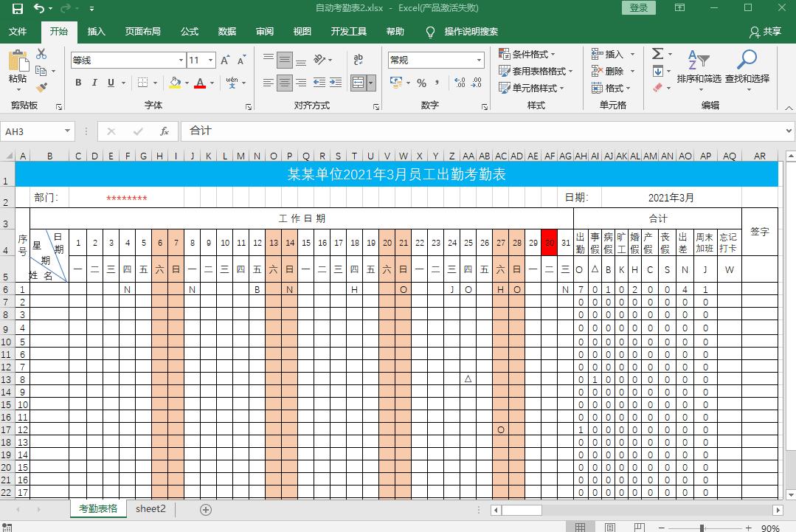Click the 登录 sign-in button
The width and height of the screenshot is (796, 532).
coord(639,7)
